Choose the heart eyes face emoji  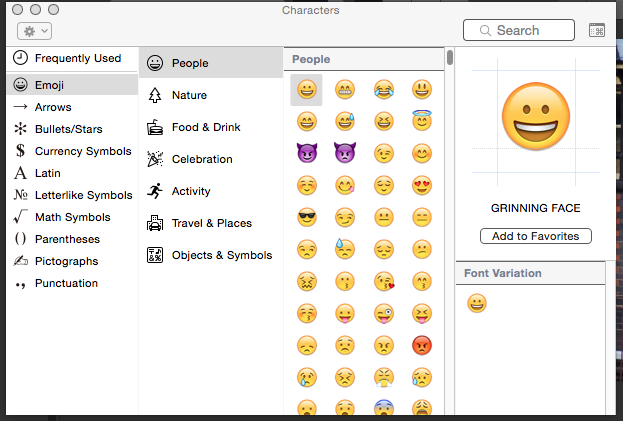point(421,185)
